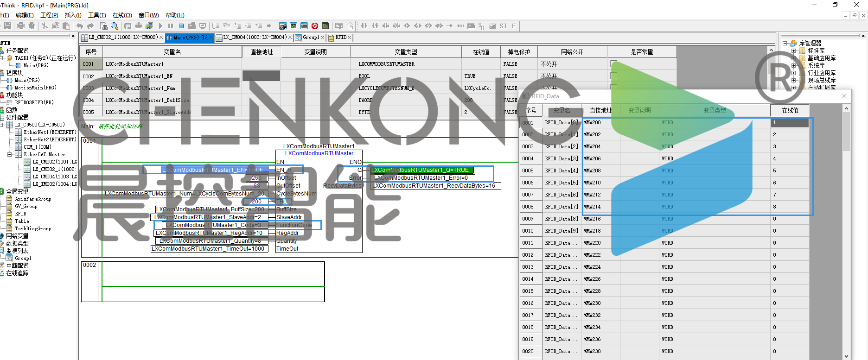Expand the 标准库 library folder
This screenshot has height=360, width=868.
(x=793, y=51)
